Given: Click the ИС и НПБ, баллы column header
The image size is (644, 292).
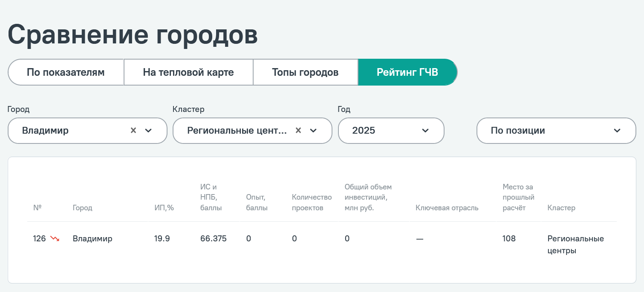Looking at the screenshot, I should (211, 198).
